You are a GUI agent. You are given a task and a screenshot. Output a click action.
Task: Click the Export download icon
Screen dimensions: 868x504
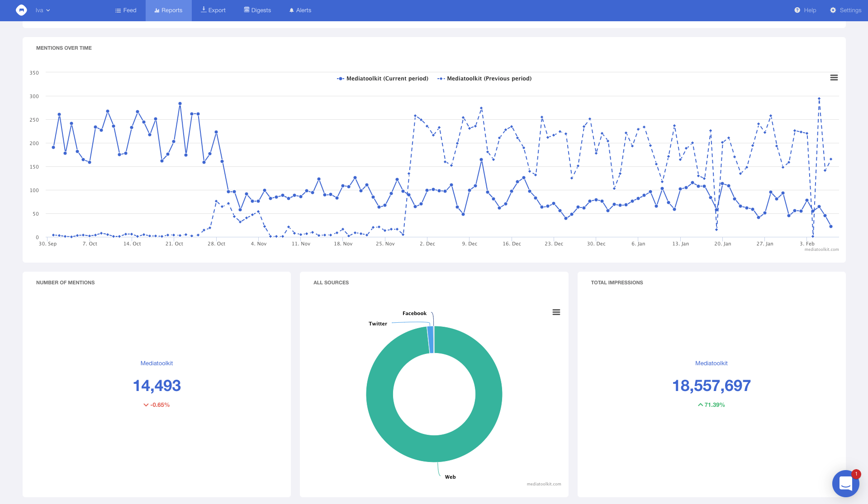coord(204,9)
